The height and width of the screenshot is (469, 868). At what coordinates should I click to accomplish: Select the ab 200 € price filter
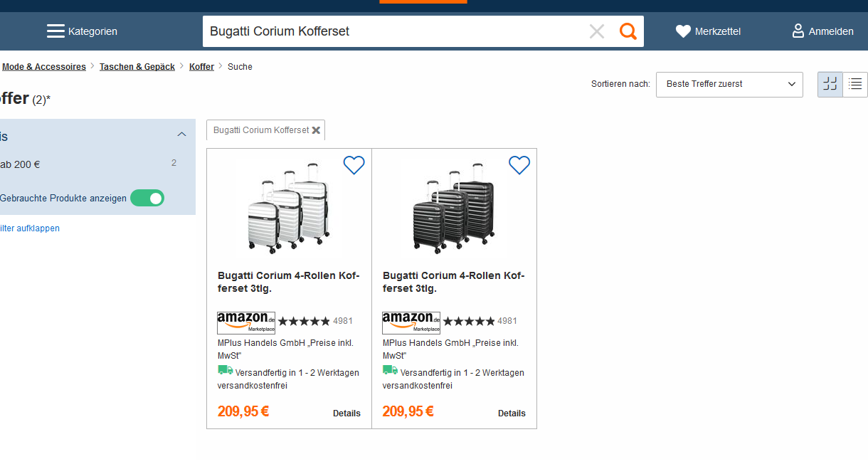[x=20, y=164]
